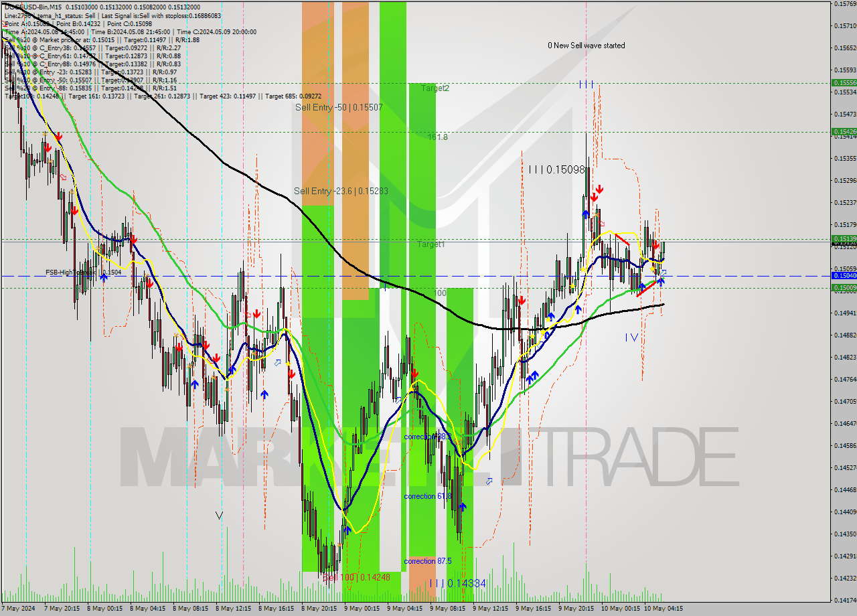Click the 'Sell Entry -50 | 0.15507' label
857x616 pixels.
339,107
